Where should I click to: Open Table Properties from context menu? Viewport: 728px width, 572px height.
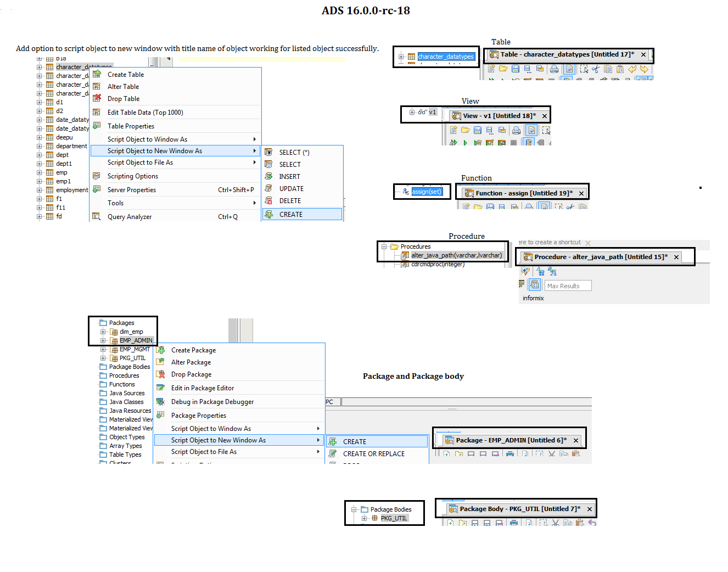[x=175, y=126]
